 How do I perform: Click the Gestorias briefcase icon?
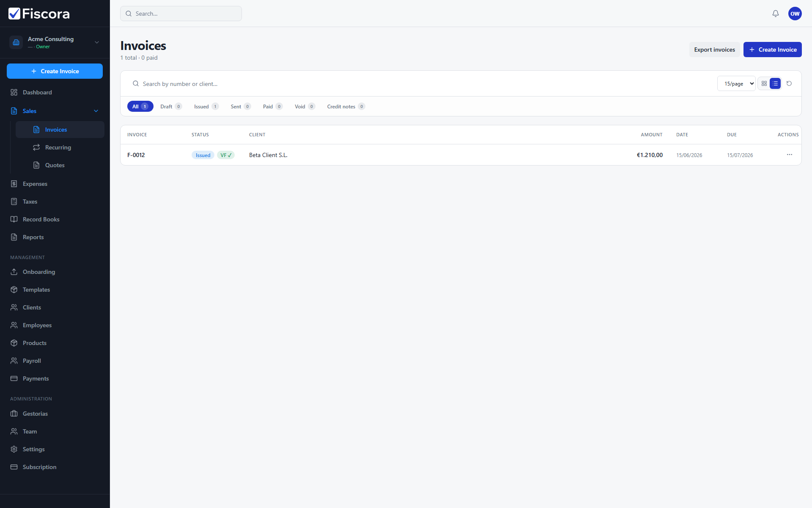tap(14, 414)
